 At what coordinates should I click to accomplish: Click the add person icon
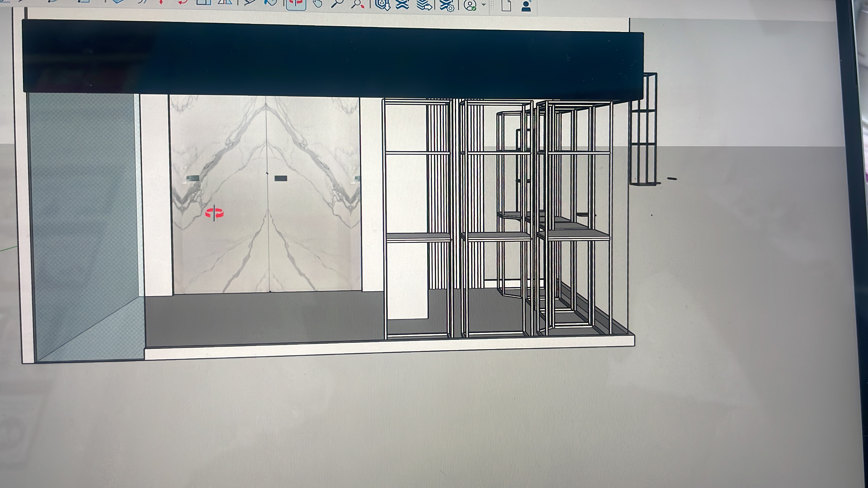tap(526, 6)
